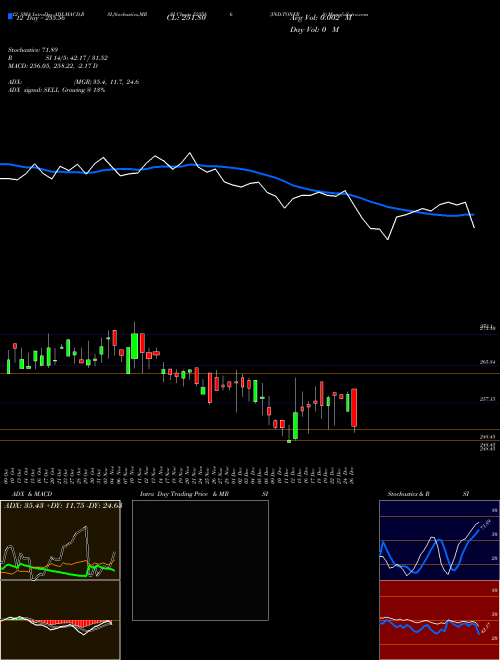Click the 'Stochastics & R' panel title
The image size is (500, 660).
(409, 494)
